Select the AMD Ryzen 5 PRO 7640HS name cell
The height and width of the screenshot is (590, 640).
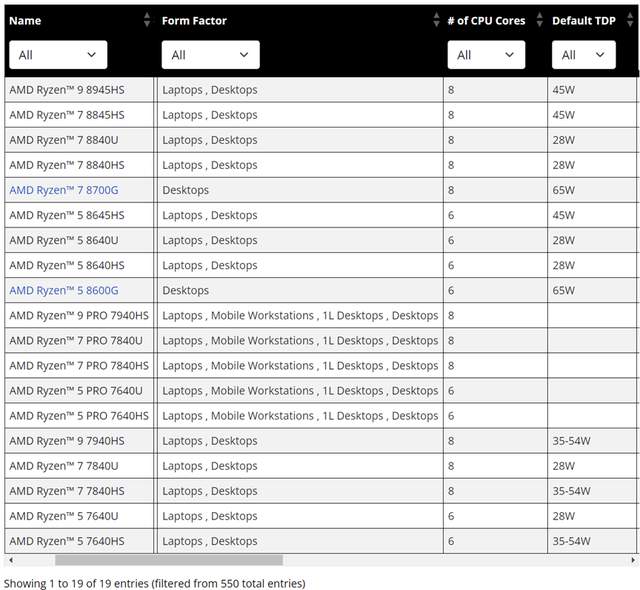coord(79,416)
